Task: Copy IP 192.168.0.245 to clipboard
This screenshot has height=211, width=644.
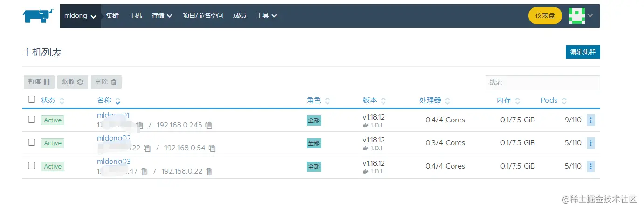Action: [209, 125]
